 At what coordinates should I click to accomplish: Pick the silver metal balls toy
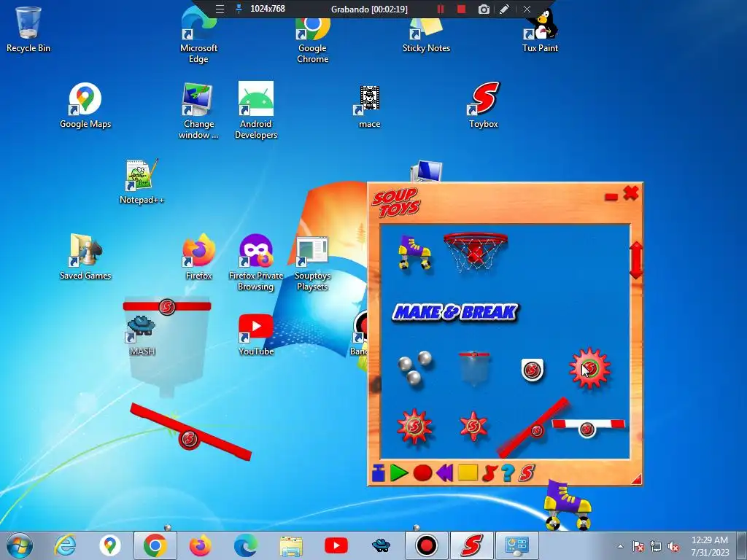click(x=414, y=367)
